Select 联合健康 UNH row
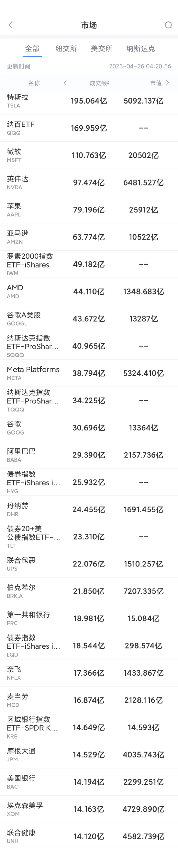178x868 pixels. coord(89,836)
